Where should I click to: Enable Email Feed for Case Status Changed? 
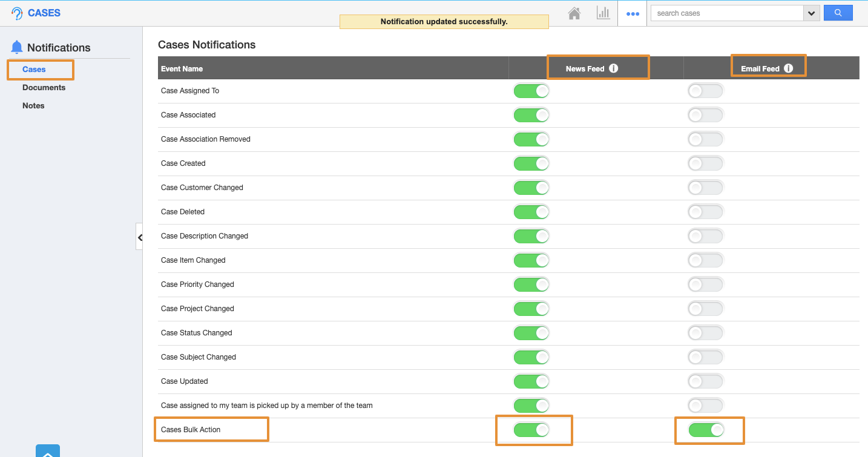(x=705, y=333)
